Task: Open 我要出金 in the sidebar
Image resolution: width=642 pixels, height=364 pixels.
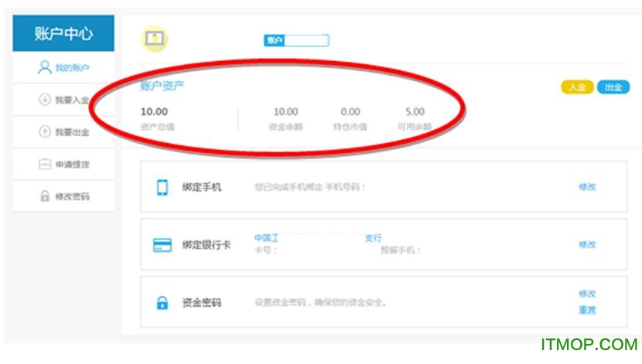Action: (63, 132)
